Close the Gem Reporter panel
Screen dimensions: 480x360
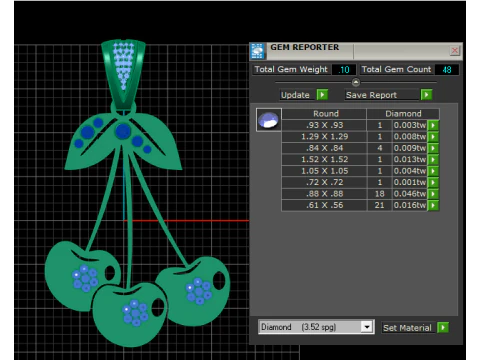click(454, 51)
